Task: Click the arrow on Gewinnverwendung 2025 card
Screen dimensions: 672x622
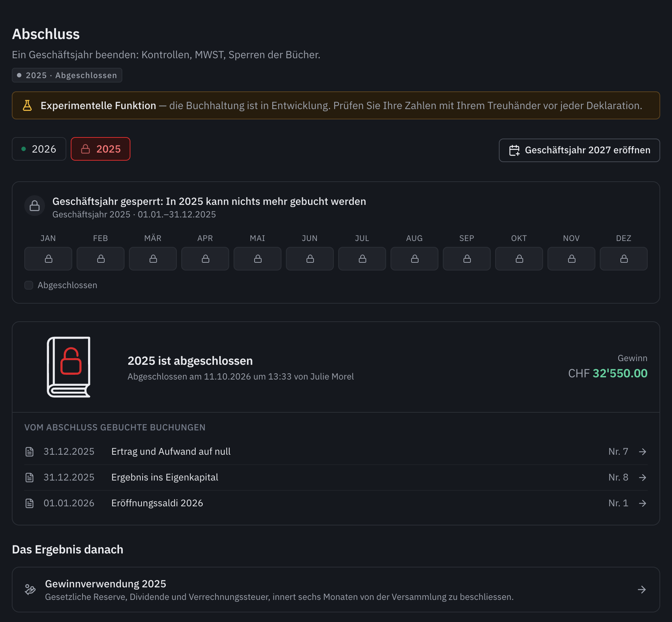Action: [642, 590]
